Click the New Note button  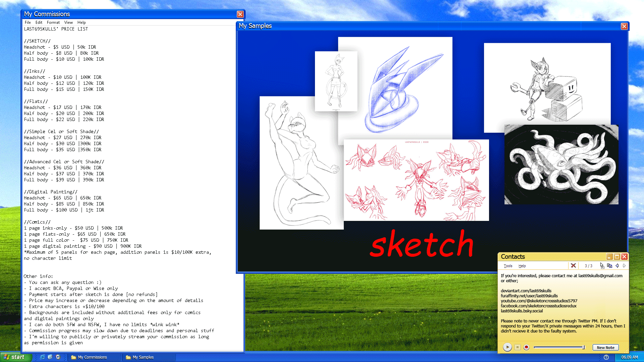[x=605, y=348]
